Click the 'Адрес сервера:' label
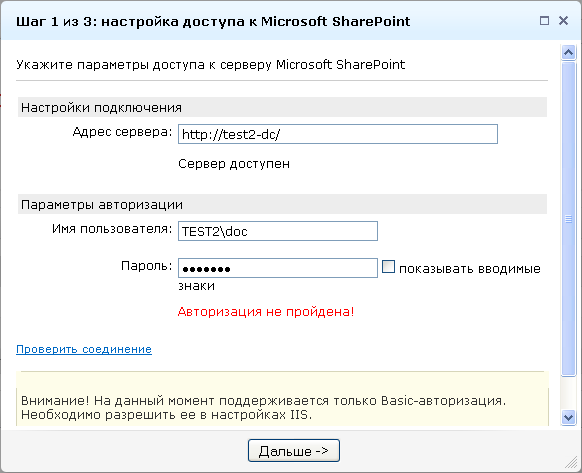Image resolution: width=582 pixels, height=473 pixels. coord(122,132)
